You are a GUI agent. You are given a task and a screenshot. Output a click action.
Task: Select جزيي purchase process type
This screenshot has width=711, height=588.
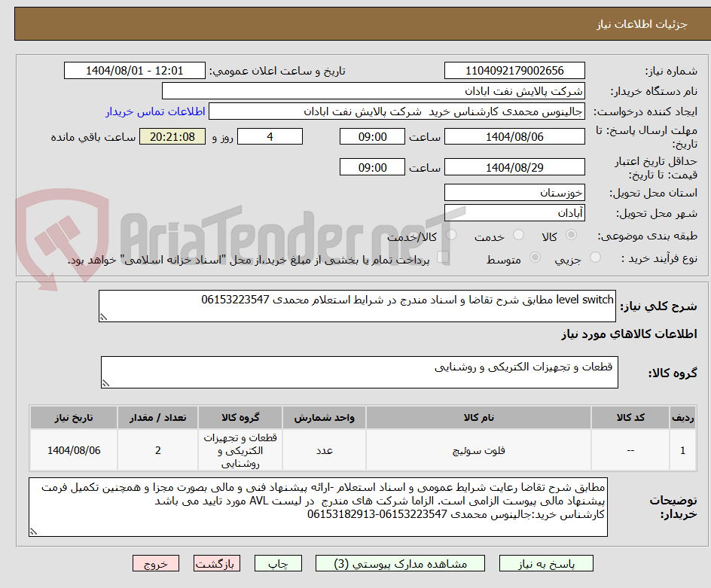[x=595, y=257]
